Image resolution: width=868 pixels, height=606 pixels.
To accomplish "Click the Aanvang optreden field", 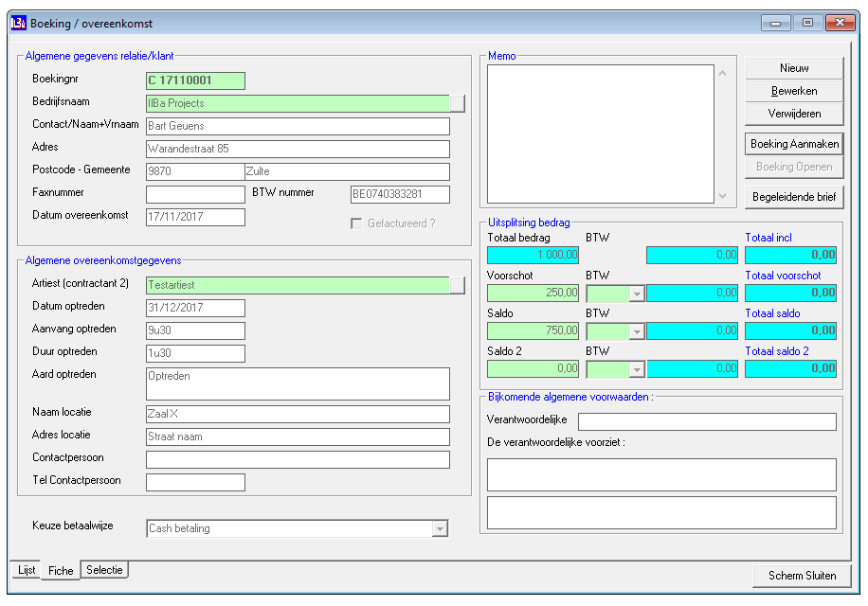I will (195, 330).
